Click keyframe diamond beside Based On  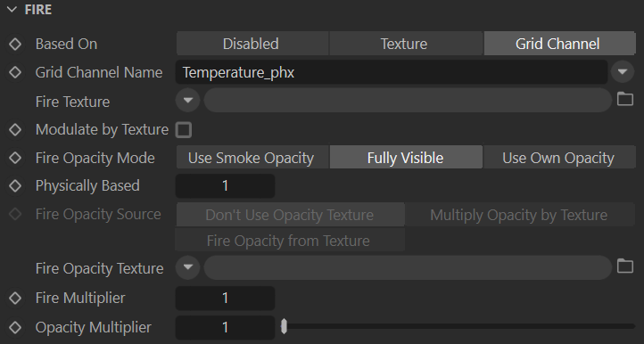pos(15,44)
